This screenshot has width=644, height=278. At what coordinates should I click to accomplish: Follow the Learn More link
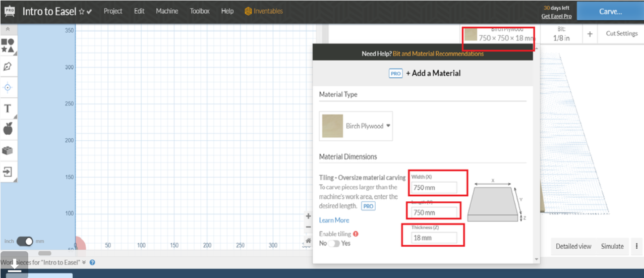coord(334,220)
